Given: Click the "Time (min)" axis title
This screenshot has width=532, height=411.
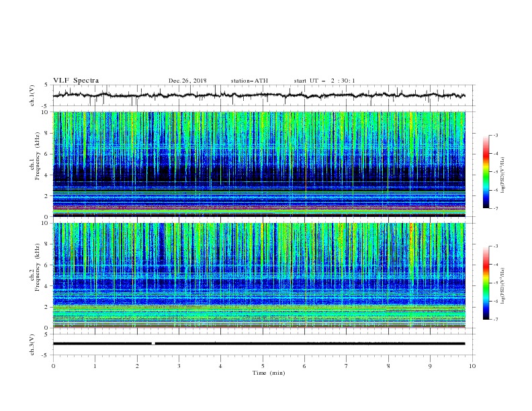Looking at the screenshot, I should click(x=269, y=373).
